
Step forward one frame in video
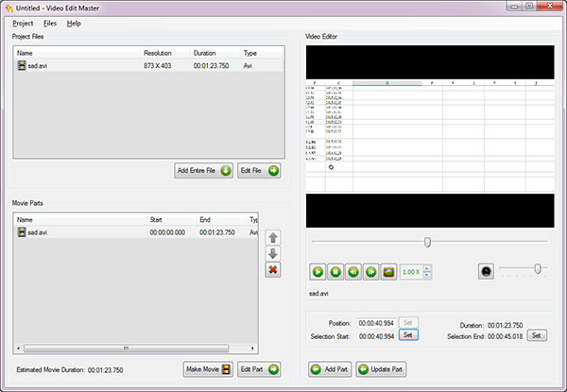point(371,272)
